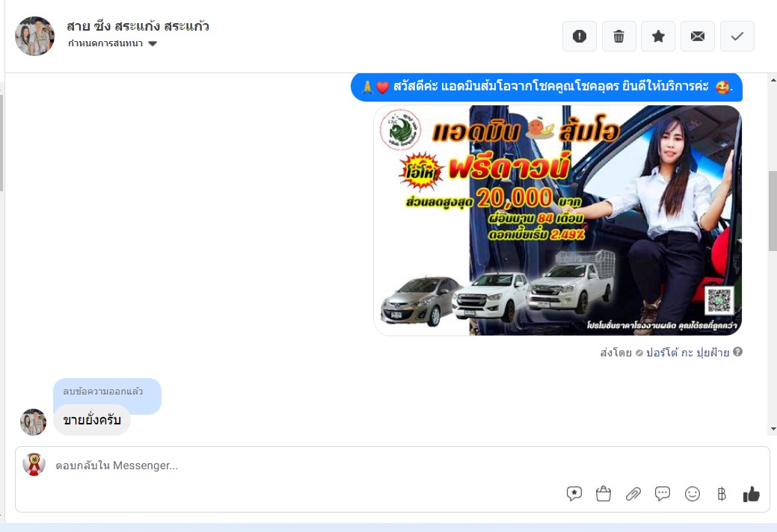Delete conversation using trash can icon

coord(619,36)
